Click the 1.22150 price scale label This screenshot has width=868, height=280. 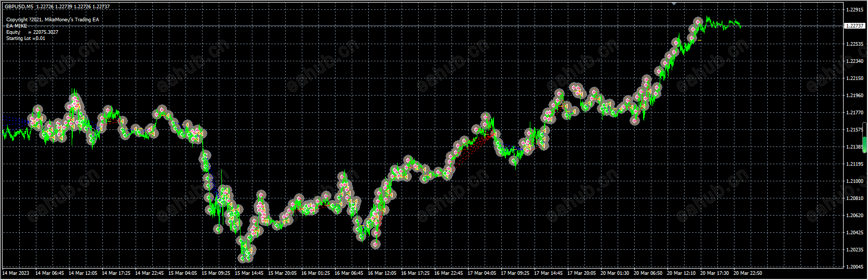click(x=854, y=78)
